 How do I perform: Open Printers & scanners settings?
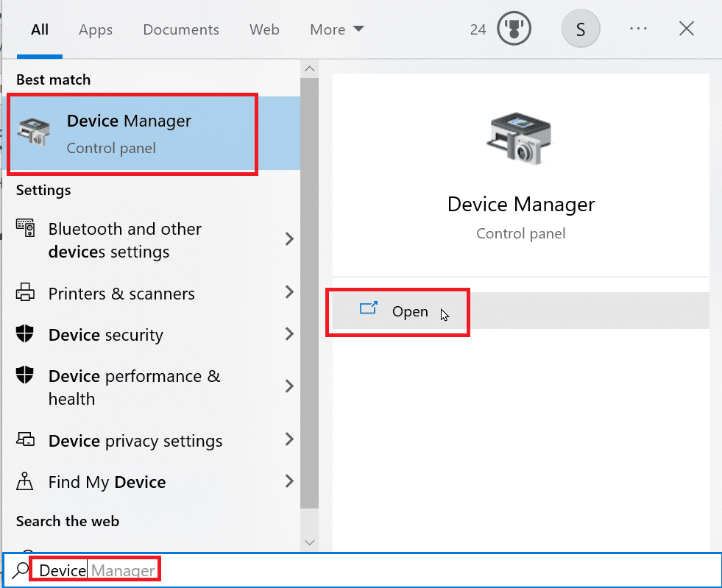[x=152, y=294]
